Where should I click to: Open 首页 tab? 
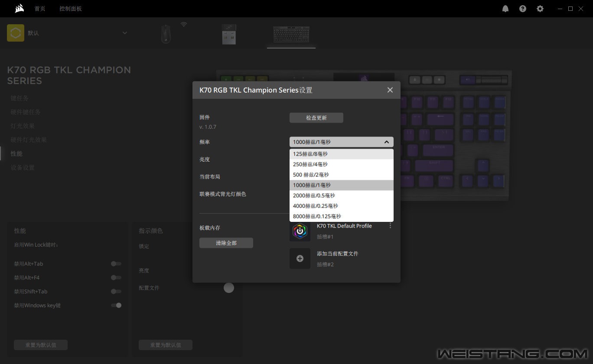[40, 9]
